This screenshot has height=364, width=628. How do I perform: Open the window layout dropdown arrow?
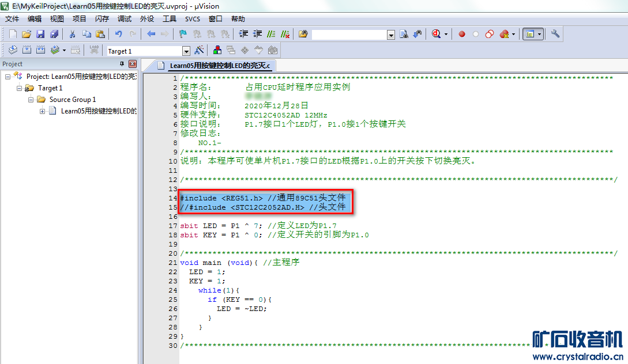pyautogui.click(x=540, y=35)
